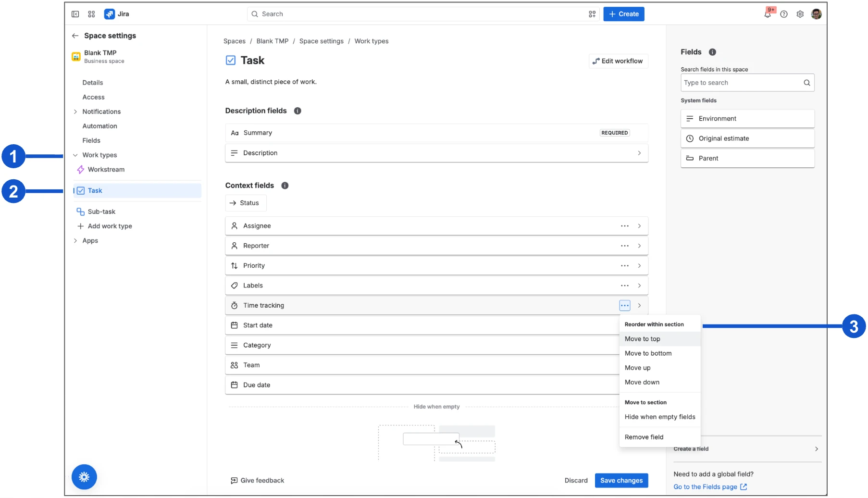This screenshot has width=868, height=498.
Task: Open Go to the Fields page link
Action: [710, 487]
